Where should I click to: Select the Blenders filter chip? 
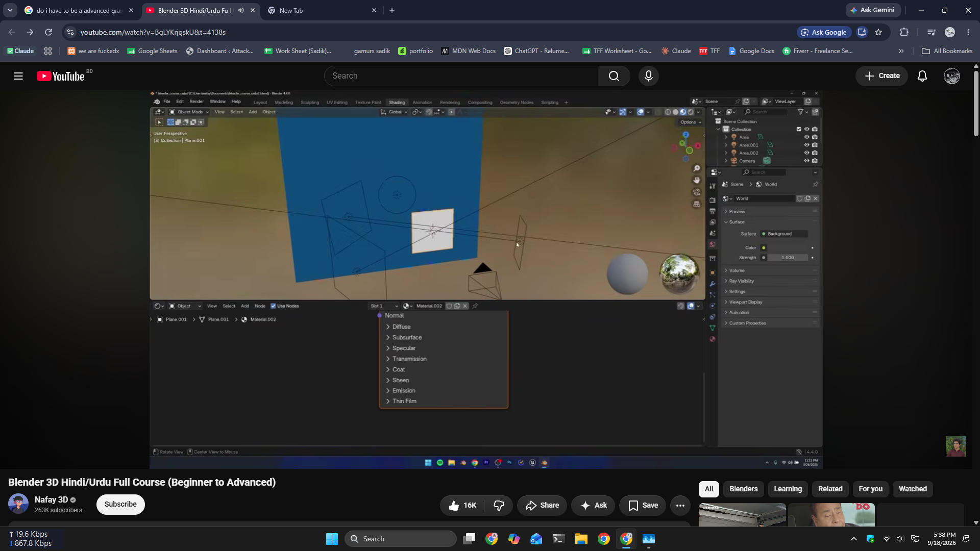point(743,489)
